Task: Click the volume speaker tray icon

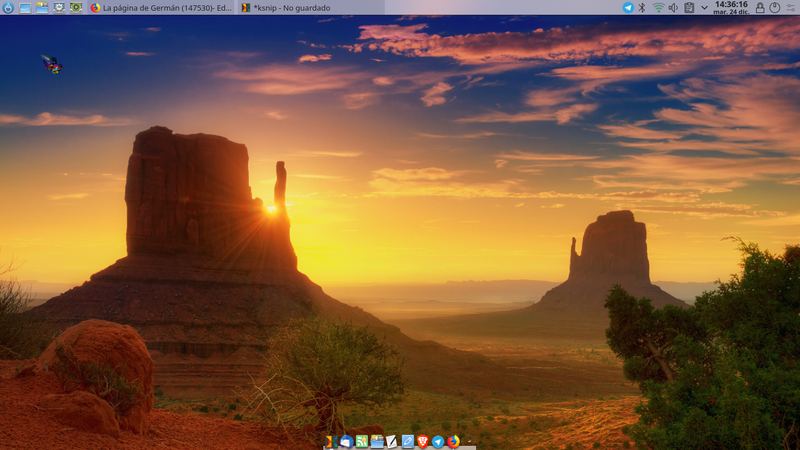Action: click(x=673, y=7)
